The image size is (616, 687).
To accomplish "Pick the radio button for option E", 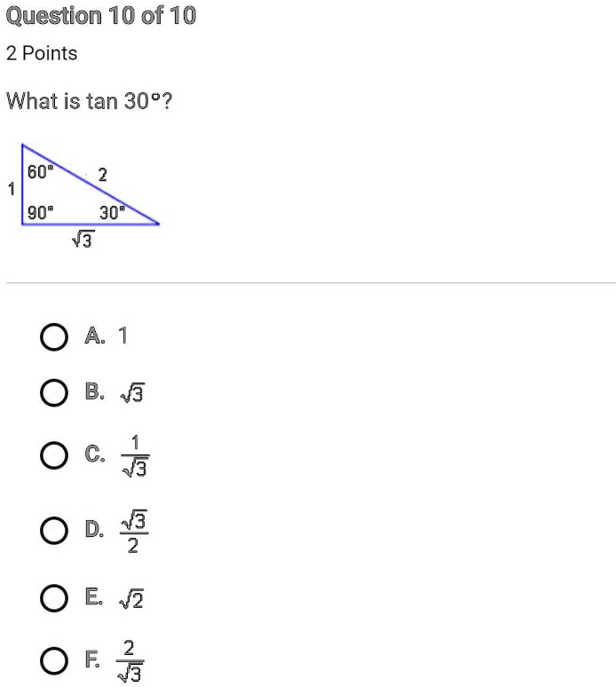I will (54, 601).
